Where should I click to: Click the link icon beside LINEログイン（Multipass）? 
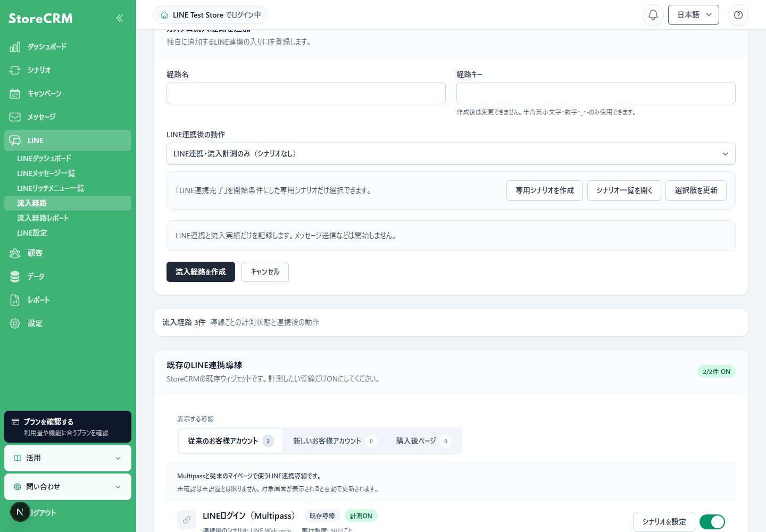[187, 520]
